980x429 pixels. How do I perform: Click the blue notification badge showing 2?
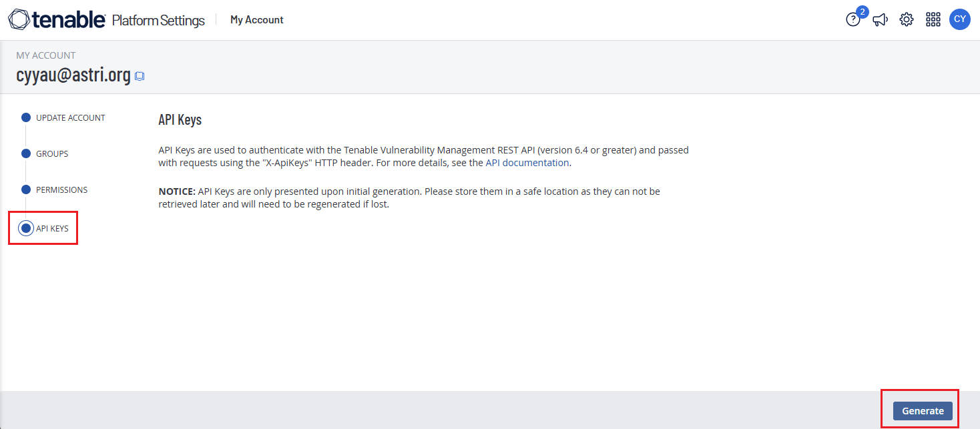point(862,12)
